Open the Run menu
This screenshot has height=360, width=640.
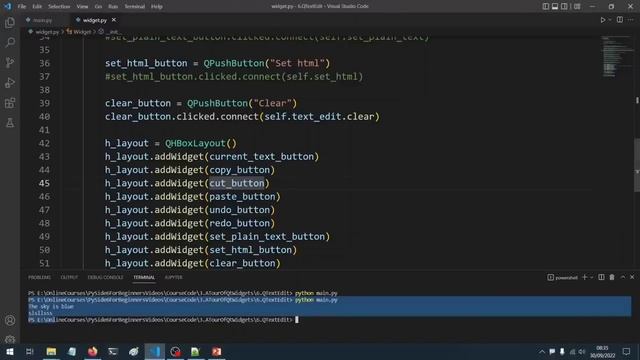point(113,7)
